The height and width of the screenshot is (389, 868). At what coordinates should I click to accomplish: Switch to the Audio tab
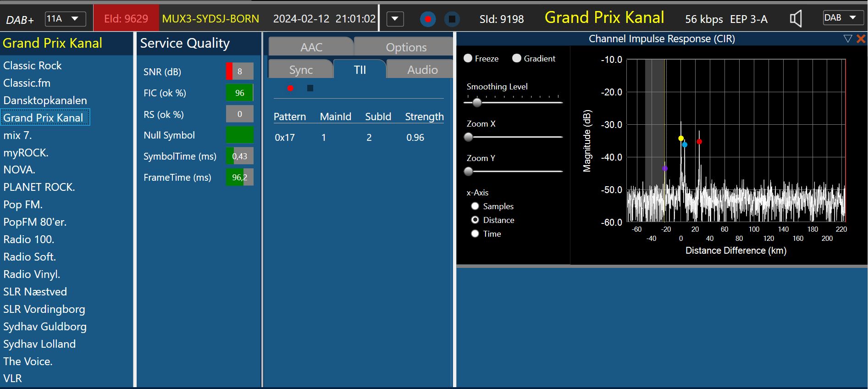(x=422, y=70)
